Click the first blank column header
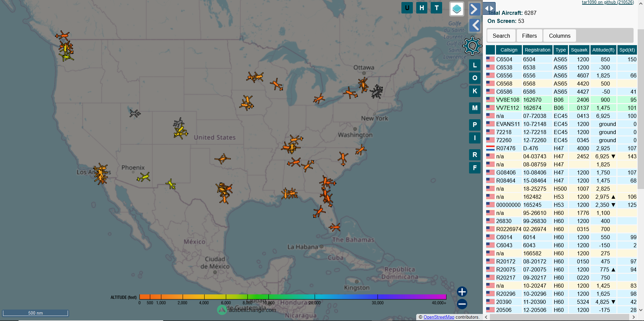Screen dimensions: 644x321 [491, 50]
